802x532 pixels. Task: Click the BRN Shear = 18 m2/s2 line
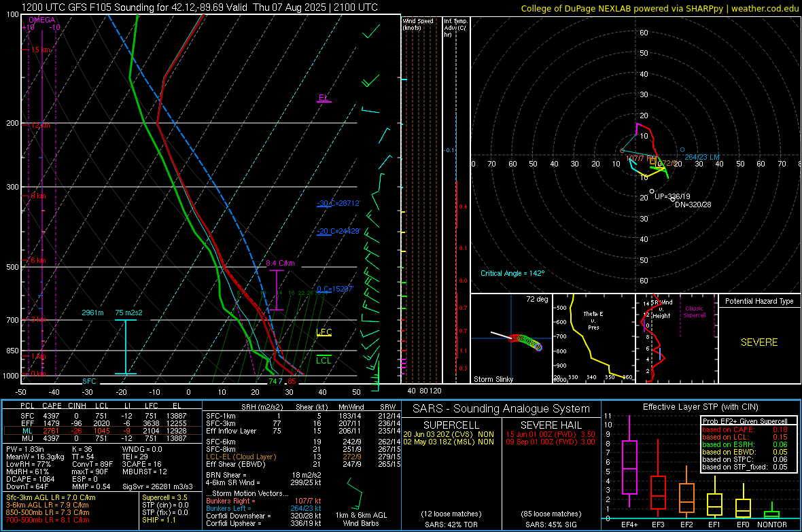pyautogui.click(x=263, y=475)
